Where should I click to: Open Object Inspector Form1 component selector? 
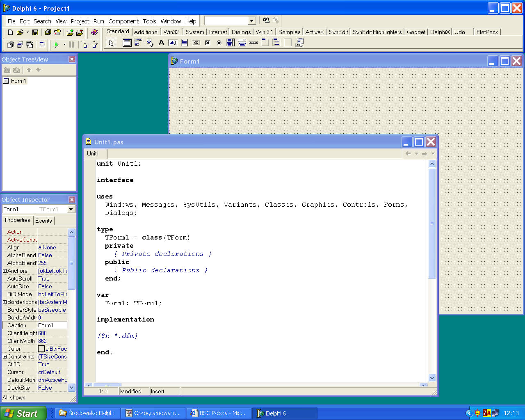tap(39, 209)
